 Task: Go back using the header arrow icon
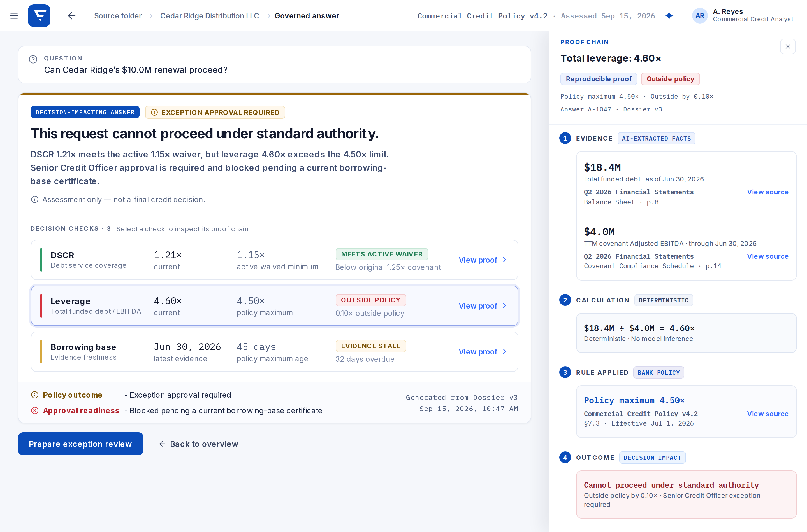click(x=72, y=16)
